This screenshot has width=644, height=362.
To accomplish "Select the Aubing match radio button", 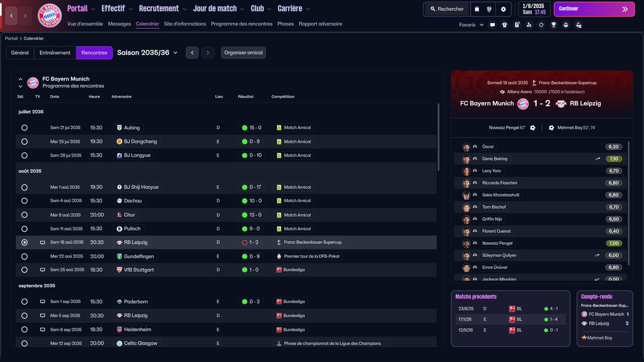I will (x=24, y=128).
